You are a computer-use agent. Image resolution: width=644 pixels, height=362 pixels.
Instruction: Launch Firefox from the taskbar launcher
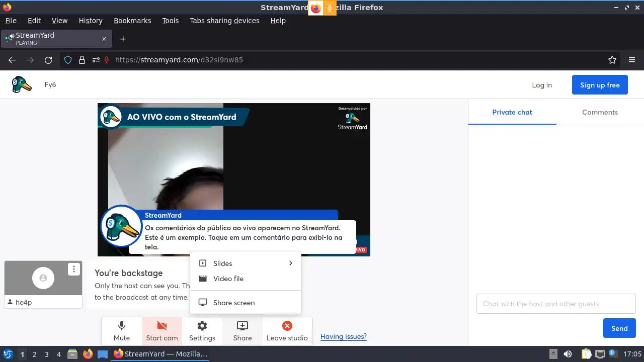pyautogui.click(x=88, y=354)
